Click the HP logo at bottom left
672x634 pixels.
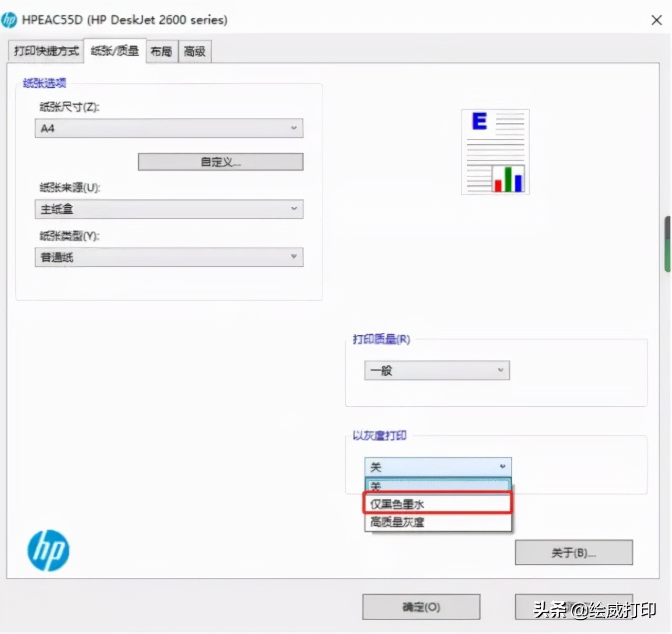tap(48, 550)
